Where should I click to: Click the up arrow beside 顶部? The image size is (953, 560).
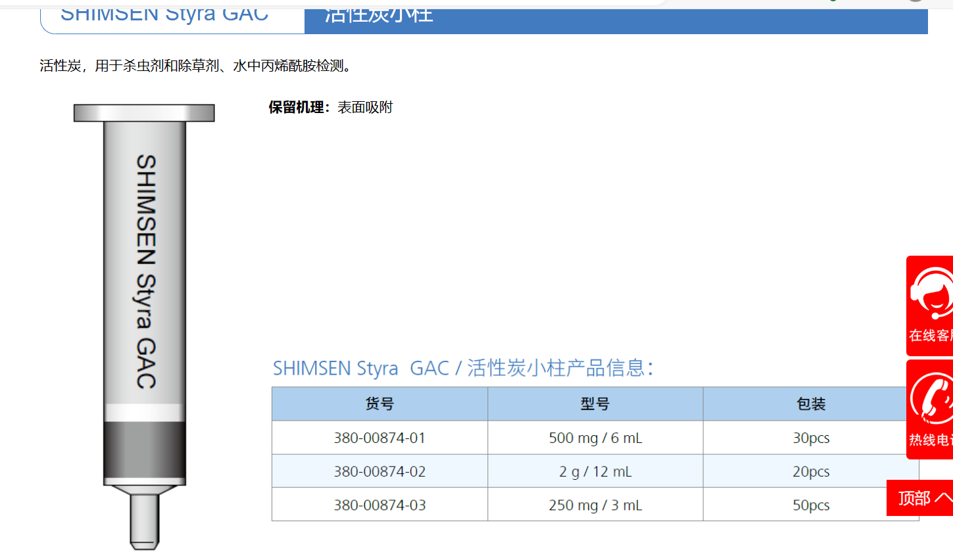943,498
